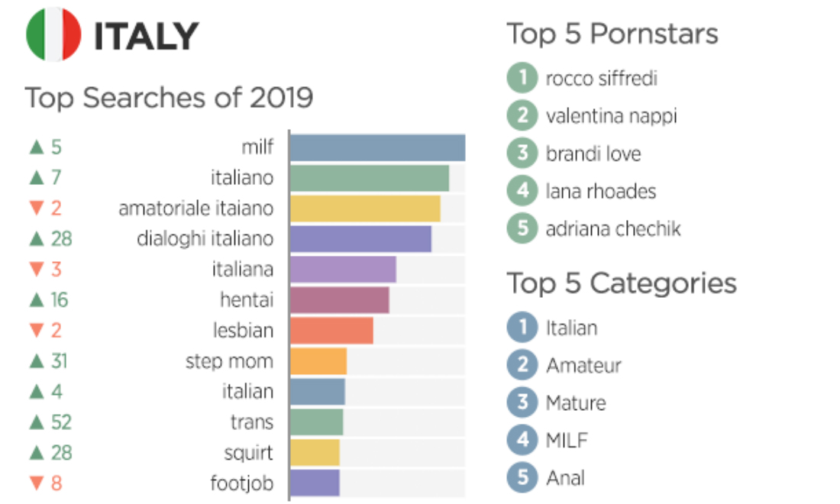Screen dimensions: 840x504
Task: Click the number 3 badge beside brandi love
Action: pos(522,153)
